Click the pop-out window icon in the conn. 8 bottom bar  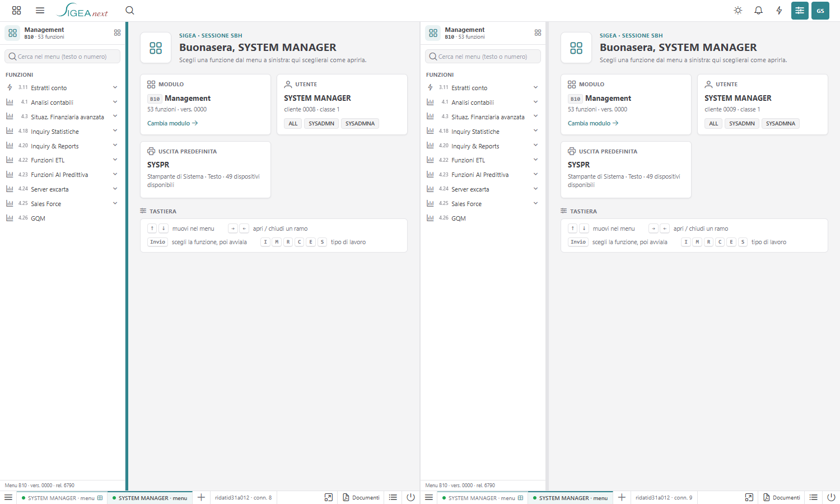click(329, 497)
